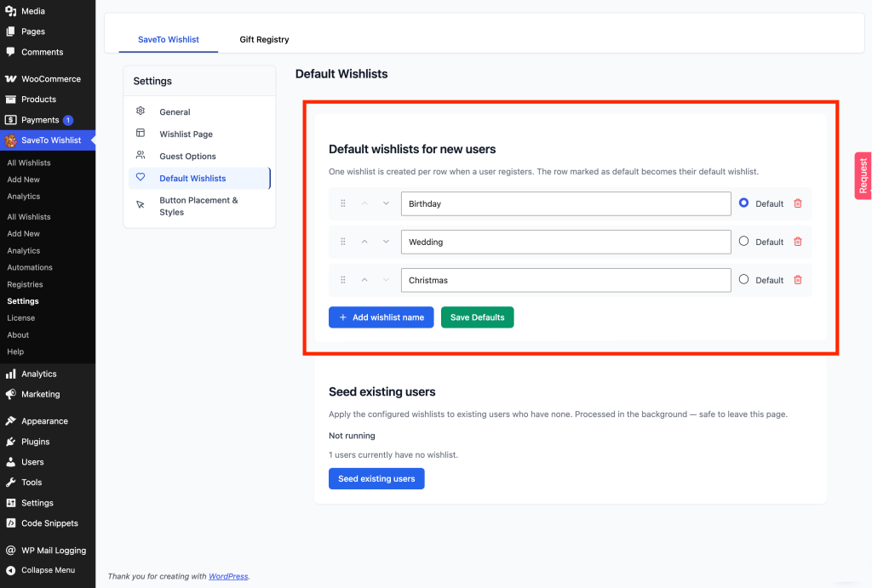
Task: Click the General gear icon
Action: click(x=141, y=111)
